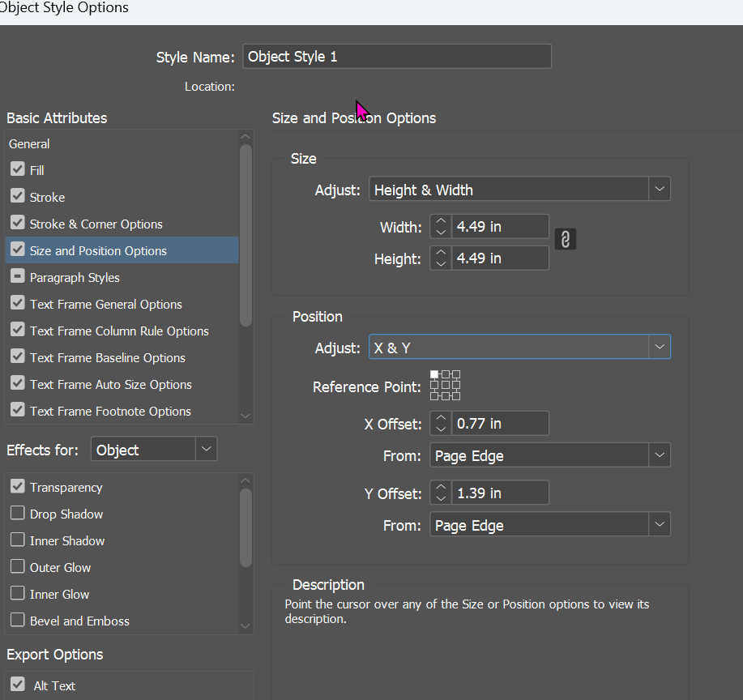
Task: Select General in the Basic Attributes list
Action: pyautogui.click(x=28, y=143)
